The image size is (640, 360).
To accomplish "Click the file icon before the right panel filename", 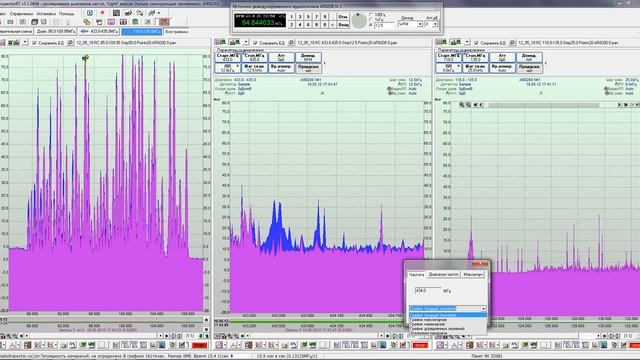I will tap(512, 42).
